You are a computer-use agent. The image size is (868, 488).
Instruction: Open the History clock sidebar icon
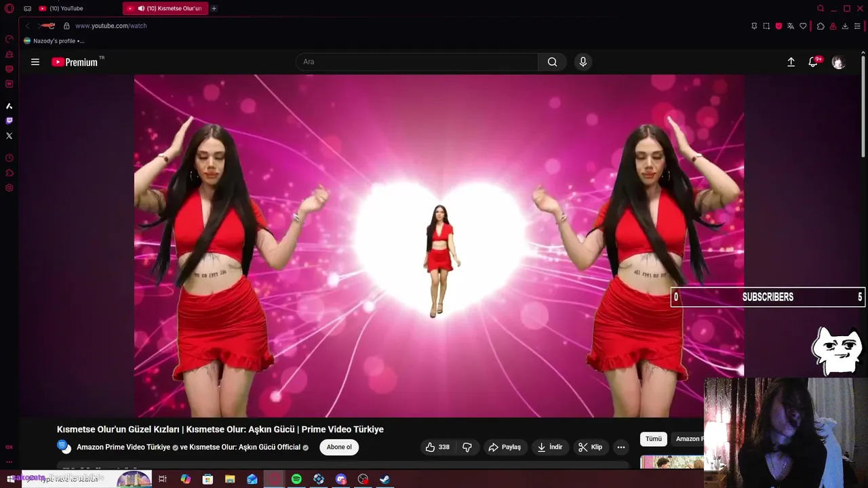[9, 158]
